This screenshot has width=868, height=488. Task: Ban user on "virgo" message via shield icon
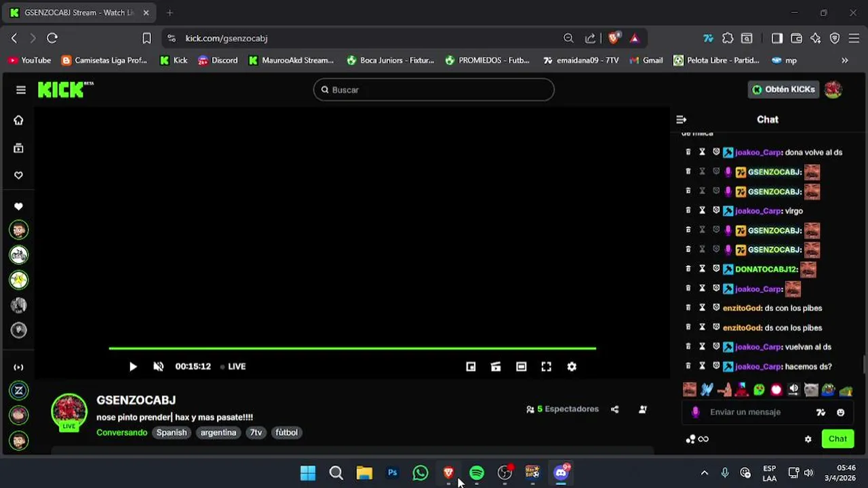point(716,211)
